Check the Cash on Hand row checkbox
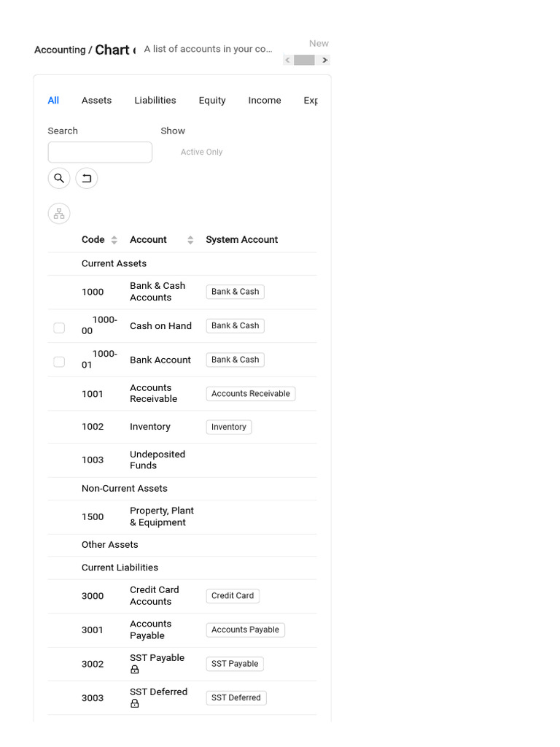 point(59,328)
